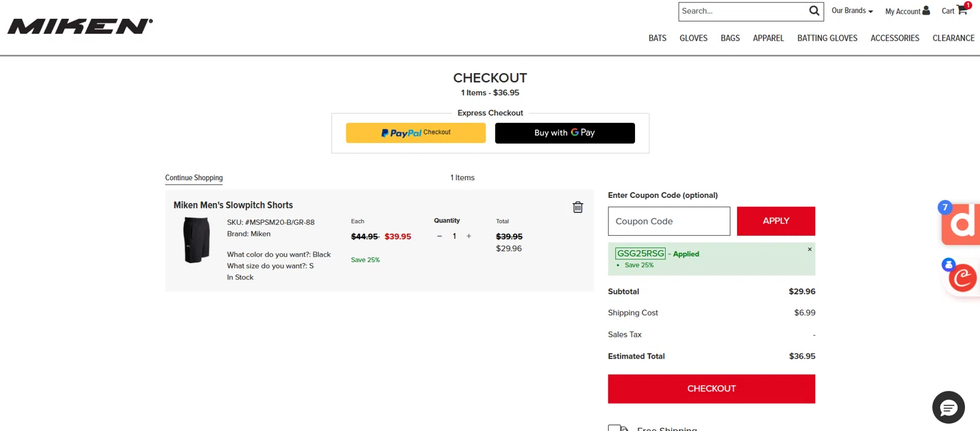Open the APPAREL menu
980x431 pixels.
[768, 38]
